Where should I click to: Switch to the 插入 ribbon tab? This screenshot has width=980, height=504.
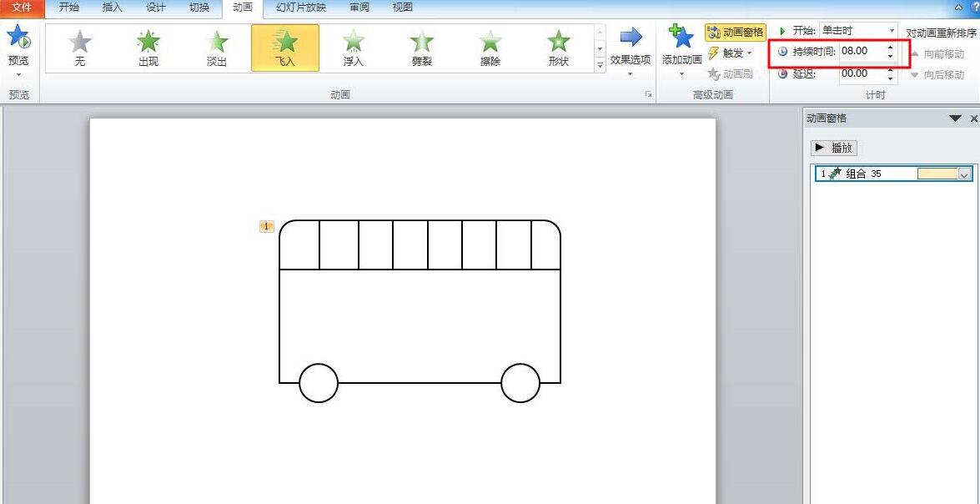point(112,8)
